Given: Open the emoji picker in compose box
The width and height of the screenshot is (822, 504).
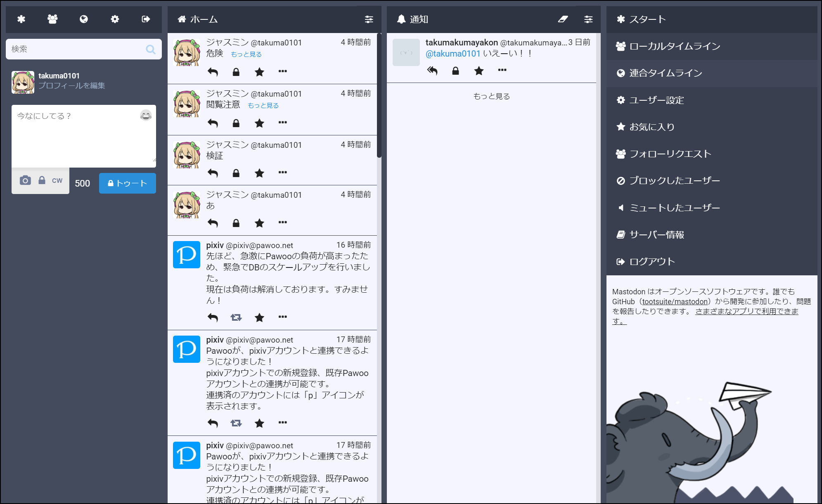Looking at the screenshot, I should coord(146,115).
